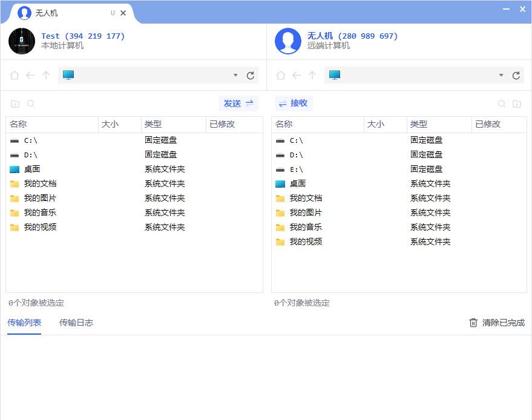Click the 发送 send button
The height and width of the screenshot is (420, 532).
coord(238,103)
